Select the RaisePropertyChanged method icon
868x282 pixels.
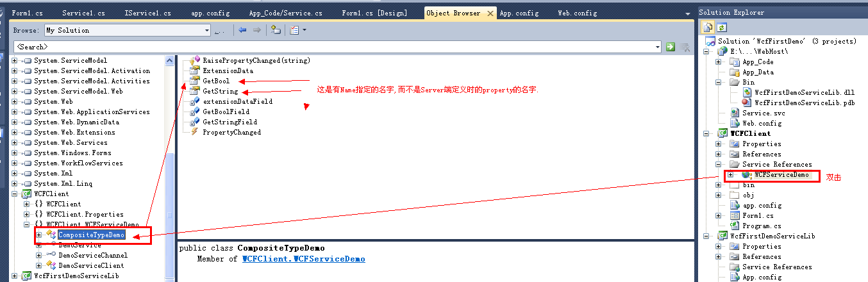(x=195, y=60)
